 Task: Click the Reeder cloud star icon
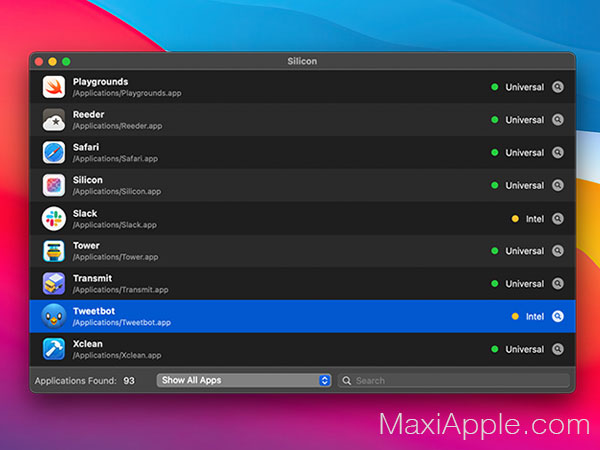pos(54,120)
